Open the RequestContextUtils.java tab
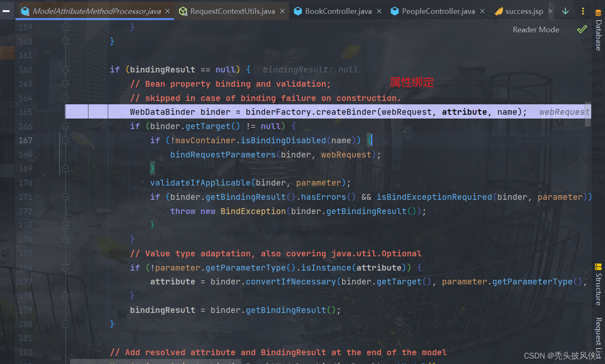 pos(232,11)
